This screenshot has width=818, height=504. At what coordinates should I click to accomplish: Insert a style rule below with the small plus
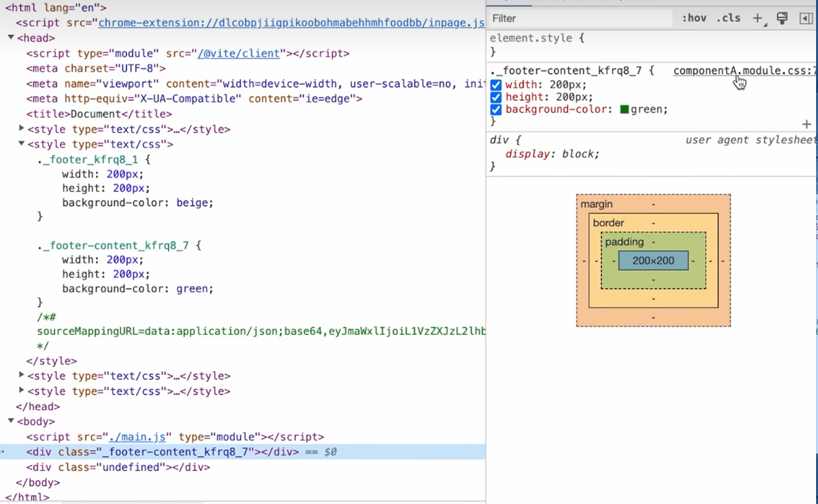coord(806,124)
